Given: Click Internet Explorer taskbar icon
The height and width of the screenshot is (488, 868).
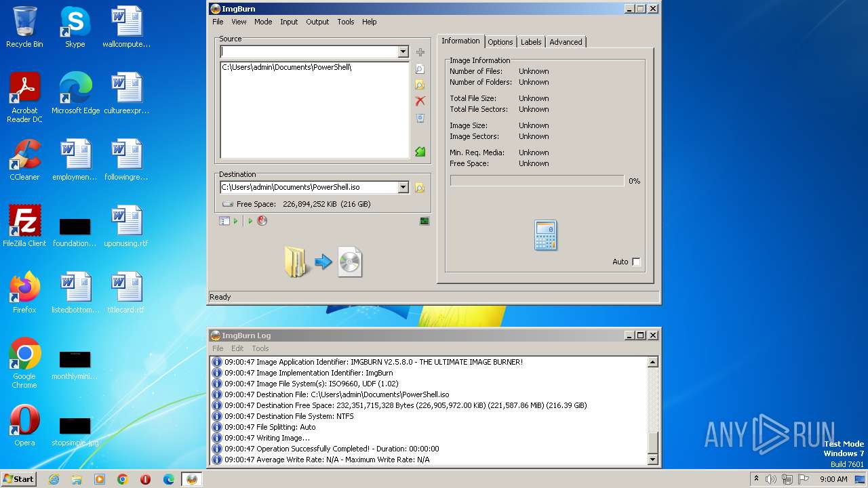Looking at the screenshot, I should [54, 479].
